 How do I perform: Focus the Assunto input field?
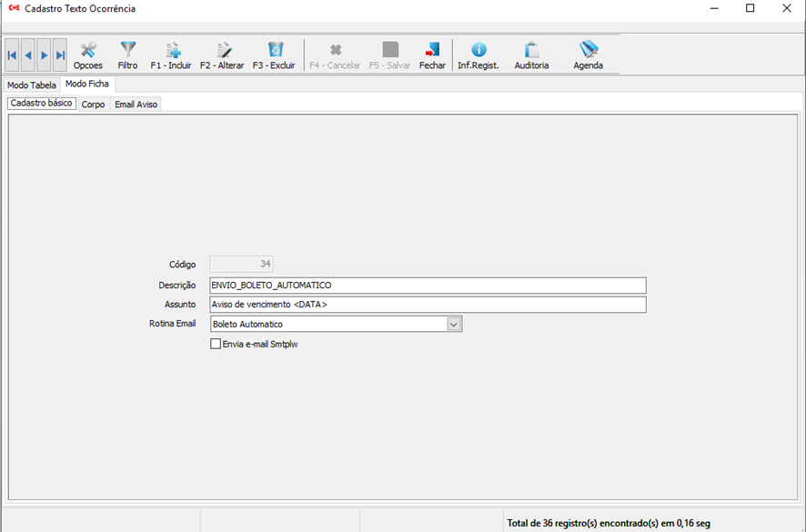(428, 305)
